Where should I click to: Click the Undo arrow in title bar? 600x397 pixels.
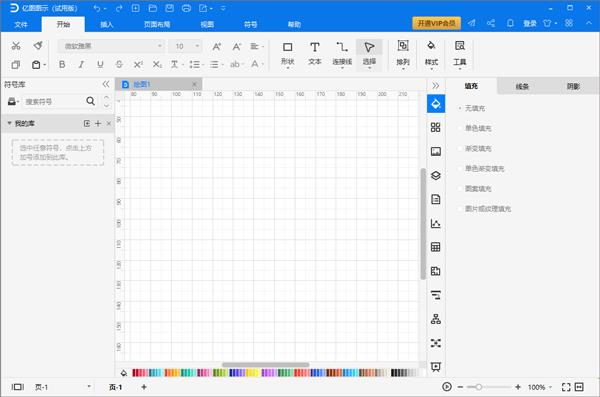[97, 8]
